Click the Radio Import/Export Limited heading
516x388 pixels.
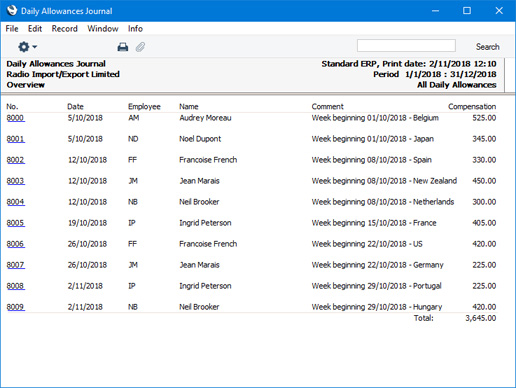(x=63, y=74)
